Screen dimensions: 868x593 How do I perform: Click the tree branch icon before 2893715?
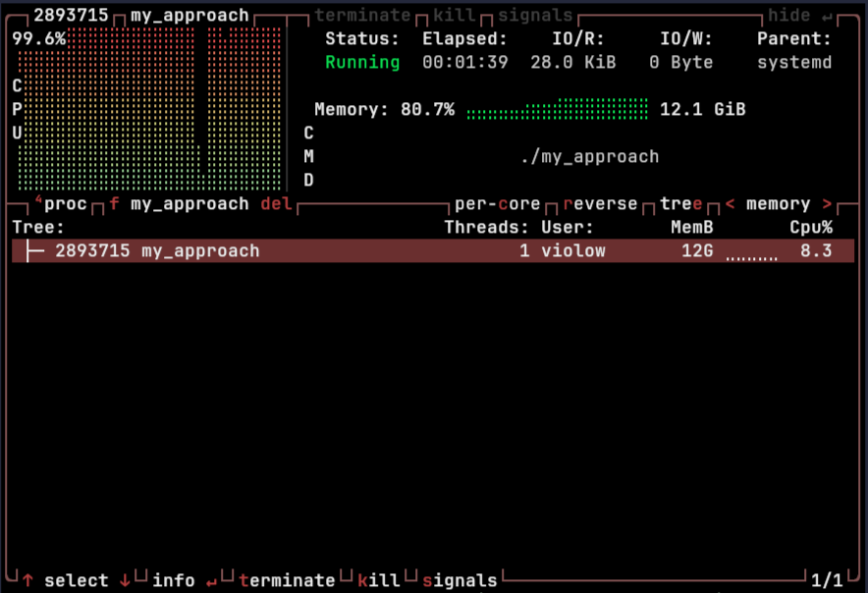point(34,250)
